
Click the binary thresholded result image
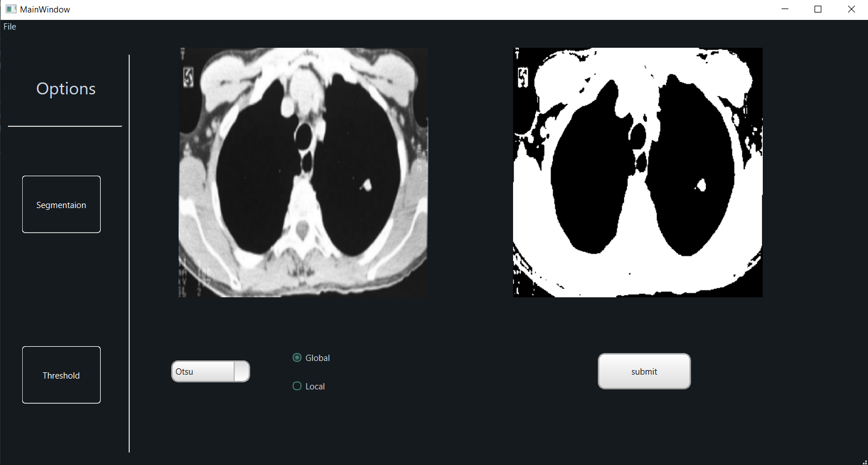pos(638,172)
